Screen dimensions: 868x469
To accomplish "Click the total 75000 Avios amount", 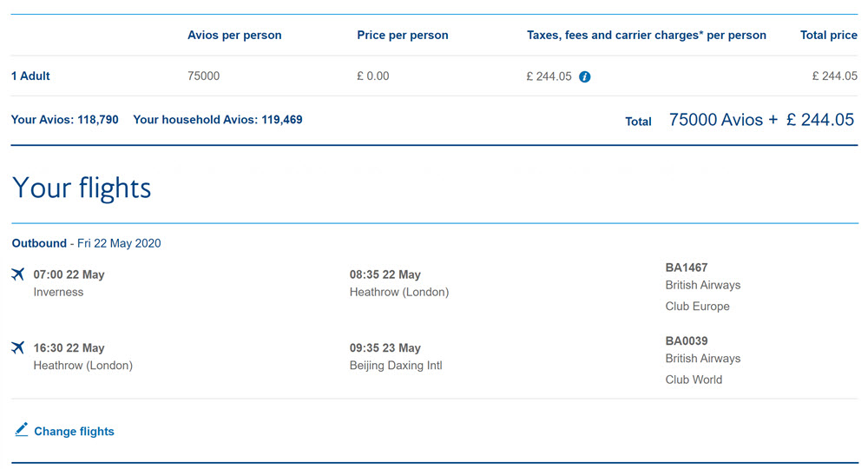I will pyautogui.click(x=716, y=120).
